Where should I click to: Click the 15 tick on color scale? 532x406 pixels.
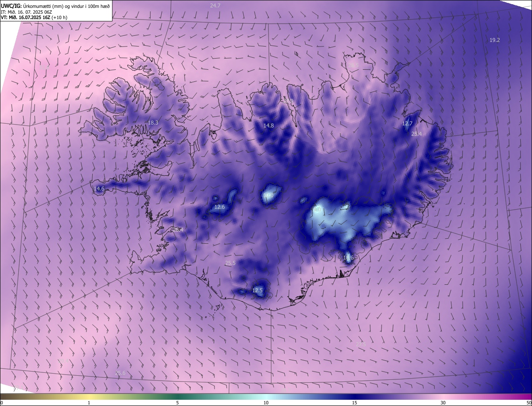coord(355,403)
